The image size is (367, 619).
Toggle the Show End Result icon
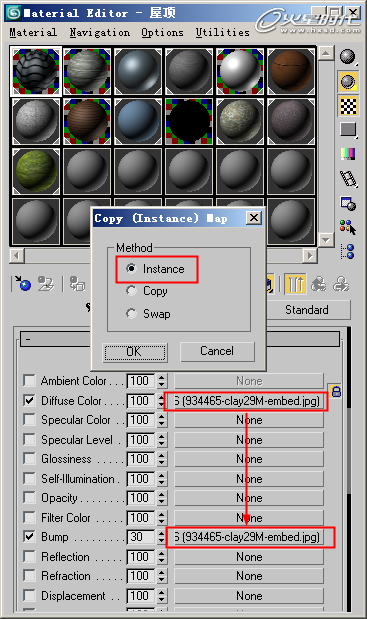click(295, 284)
